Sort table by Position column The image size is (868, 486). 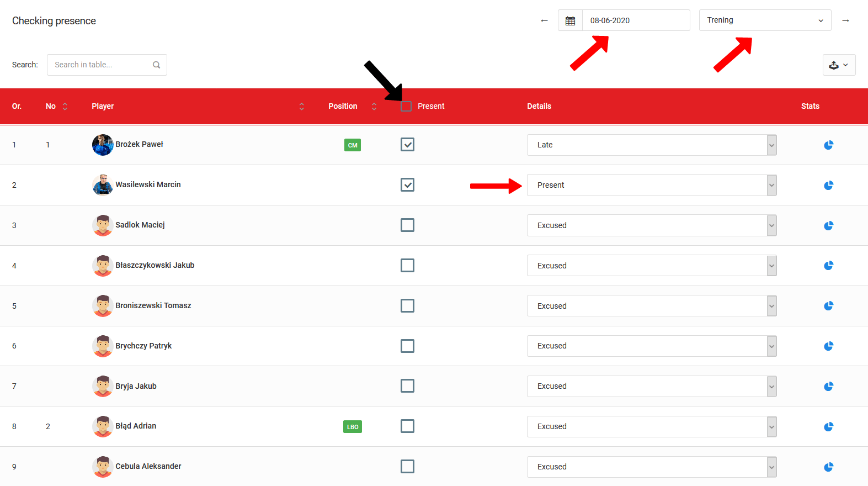(374, 107)
